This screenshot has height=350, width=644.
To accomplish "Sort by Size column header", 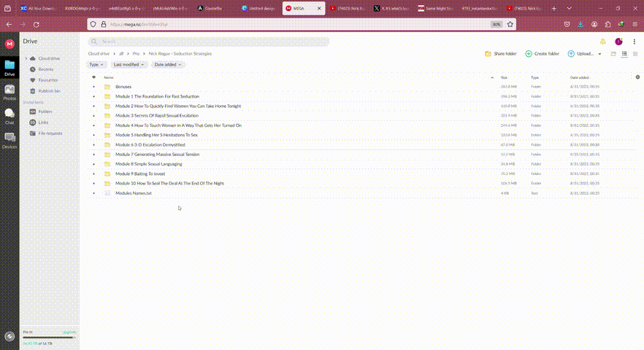I will [504, 77].
